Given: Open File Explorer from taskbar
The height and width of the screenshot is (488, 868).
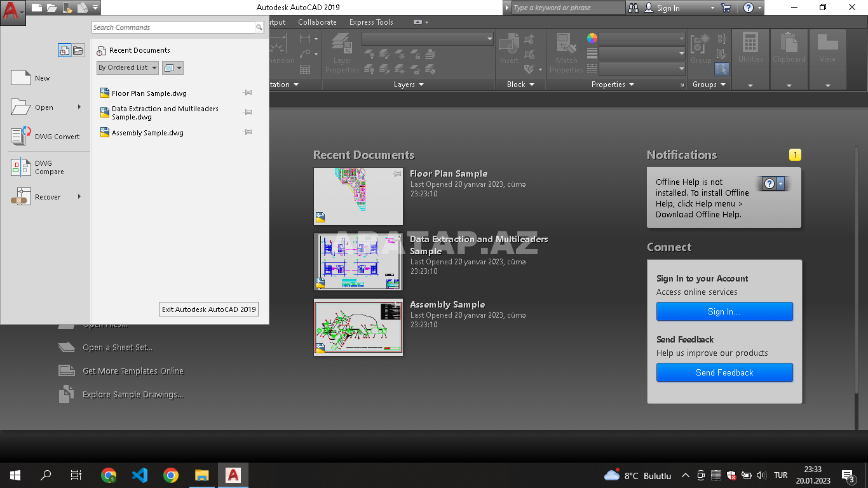Looking at the screenshot, I should 201,475.
